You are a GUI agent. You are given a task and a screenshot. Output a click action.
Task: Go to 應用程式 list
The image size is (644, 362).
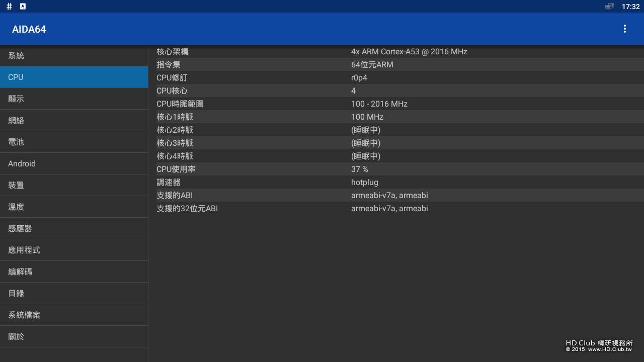74,250
